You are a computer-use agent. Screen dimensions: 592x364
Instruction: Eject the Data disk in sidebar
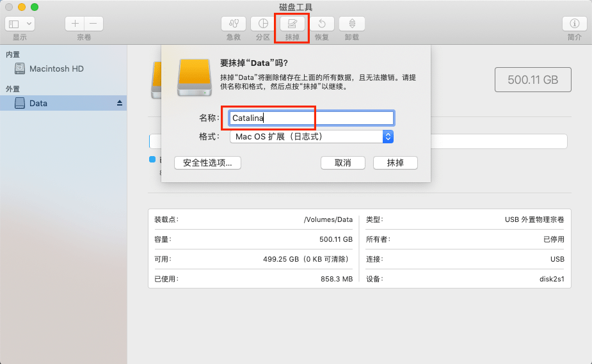pos(119,103)
